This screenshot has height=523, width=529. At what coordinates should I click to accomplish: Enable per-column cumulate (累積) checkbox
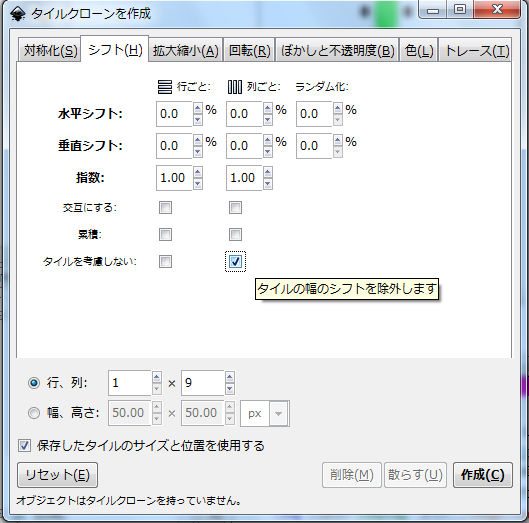point(235,235)
